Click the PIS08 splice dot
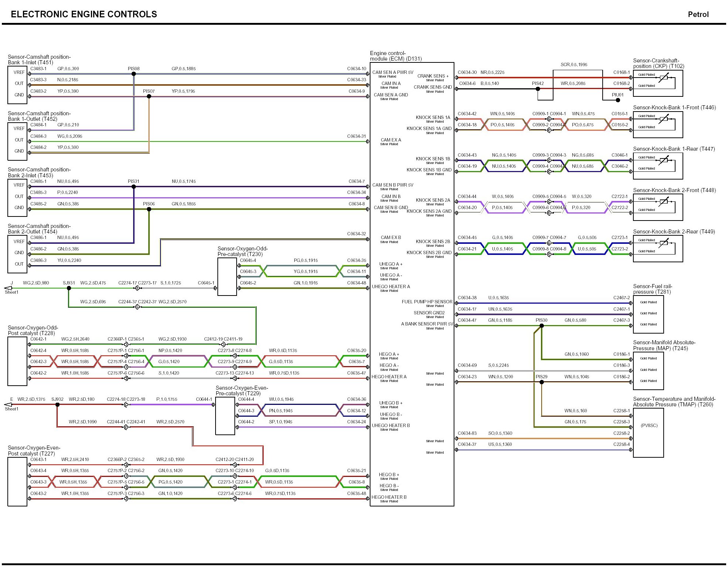Viewport: 728px width, 570px height. click(134, 74)
